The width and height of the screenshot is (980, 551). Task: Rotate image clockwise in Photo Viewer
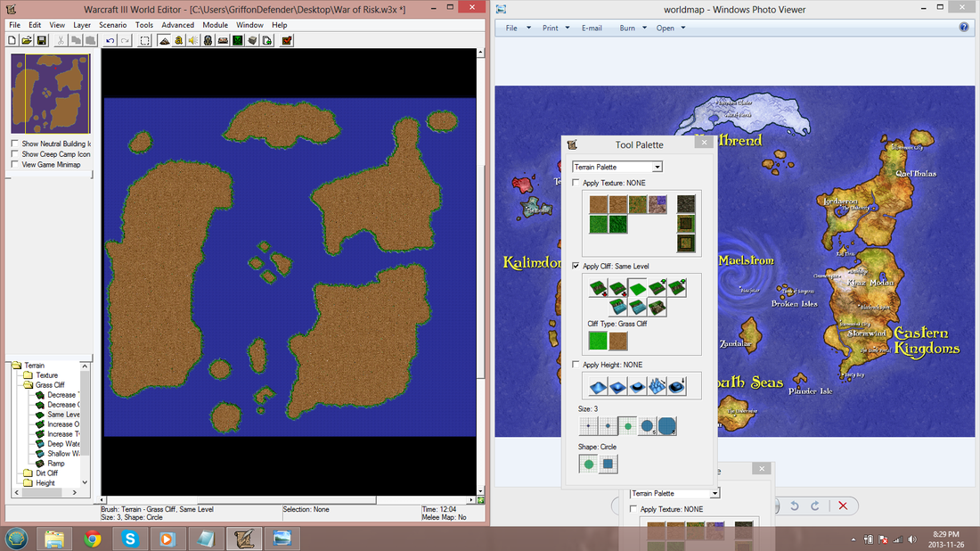[815, 506]
